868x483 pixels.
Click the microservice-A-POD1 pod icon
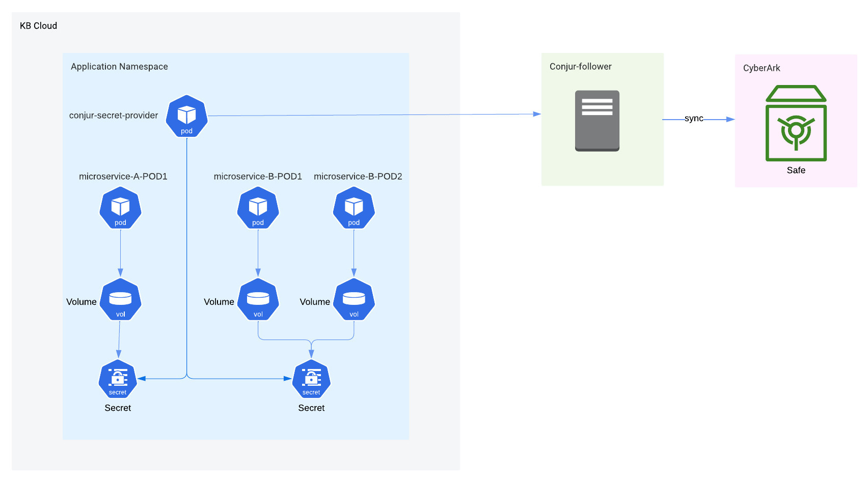click(x=120, y=208)
